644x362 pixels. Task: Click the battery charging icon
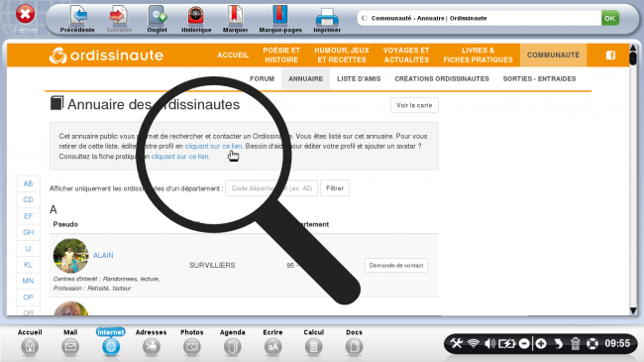click(x=506, y=343)
